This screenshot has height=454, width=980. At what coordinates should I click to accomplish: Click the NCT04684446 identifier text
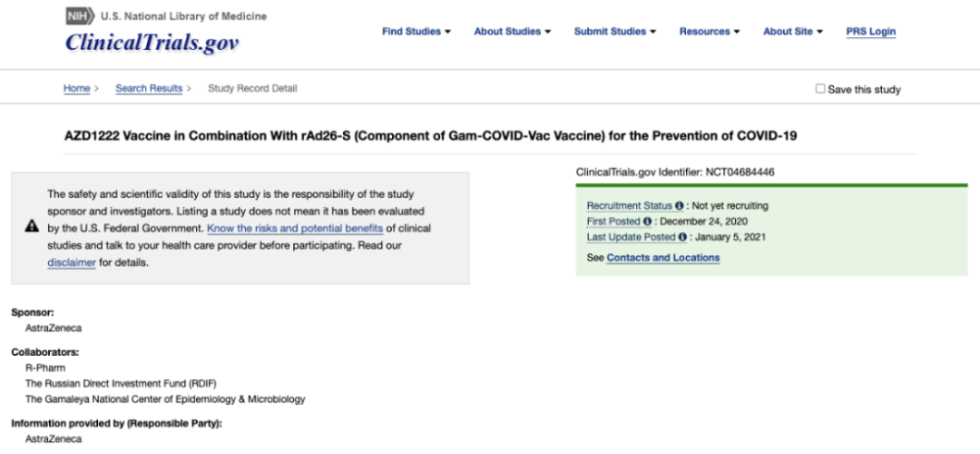[740, 173]
